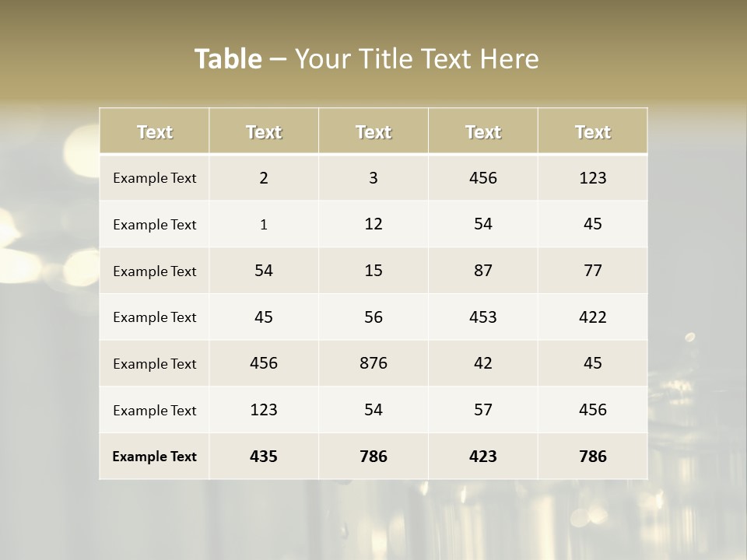
Task: Select the cell with value 3
Action: click(373, 178)
